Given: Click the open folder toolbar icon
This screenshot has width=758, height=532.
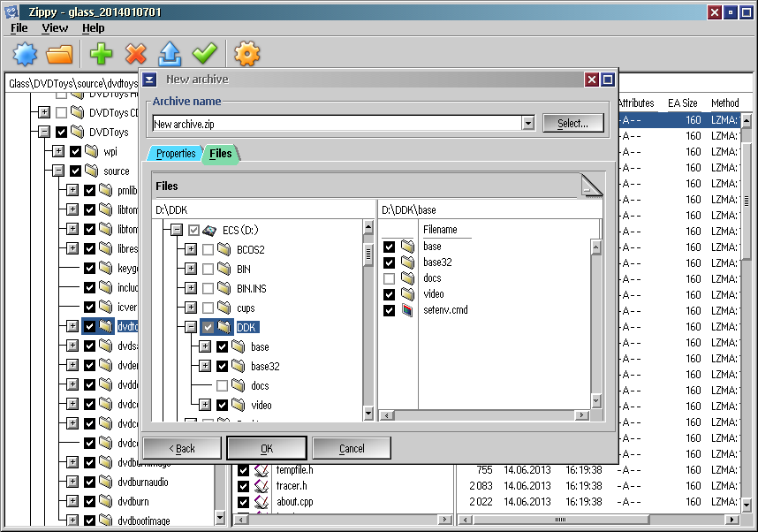Looking at the screenshot, I should click(x=59, y=54).
